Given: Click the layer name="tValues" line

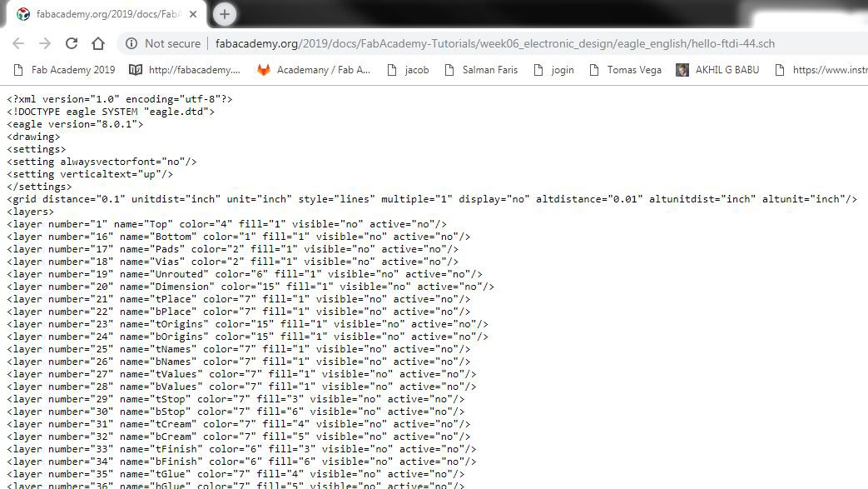Looking at the screenshot, I should (241, 374).
